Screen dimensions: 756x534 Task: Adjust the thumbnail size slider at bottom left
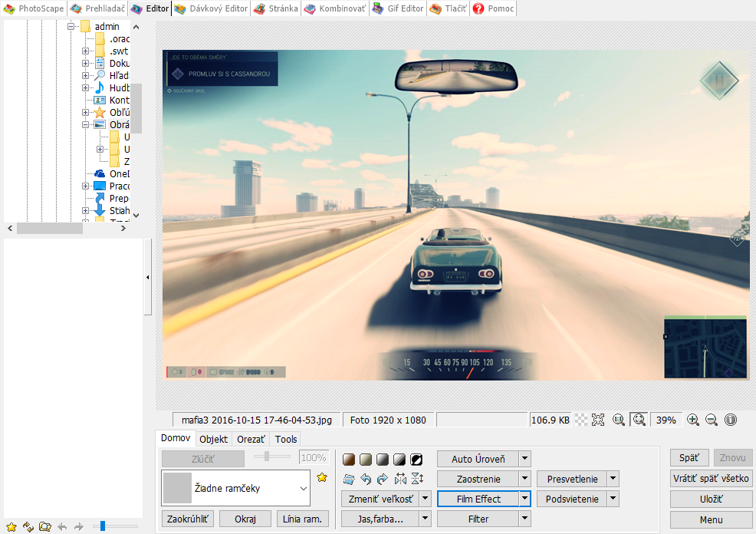click(x=103, y=526)
